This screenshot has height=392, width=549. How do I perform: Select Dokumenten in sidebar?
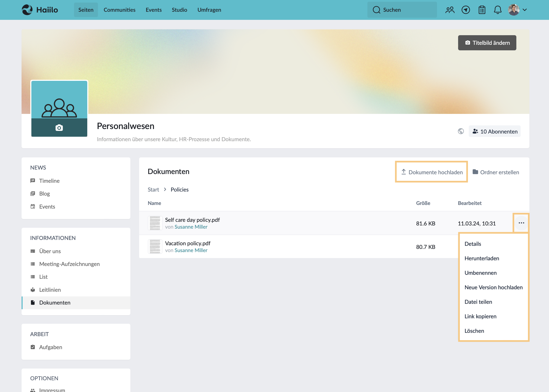point(76,303)
